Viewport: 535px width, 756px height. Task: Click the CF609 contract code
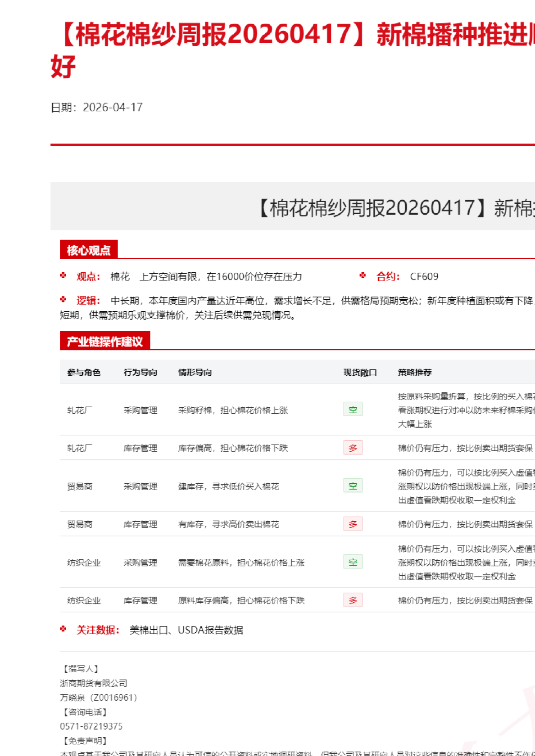[424, 276]
